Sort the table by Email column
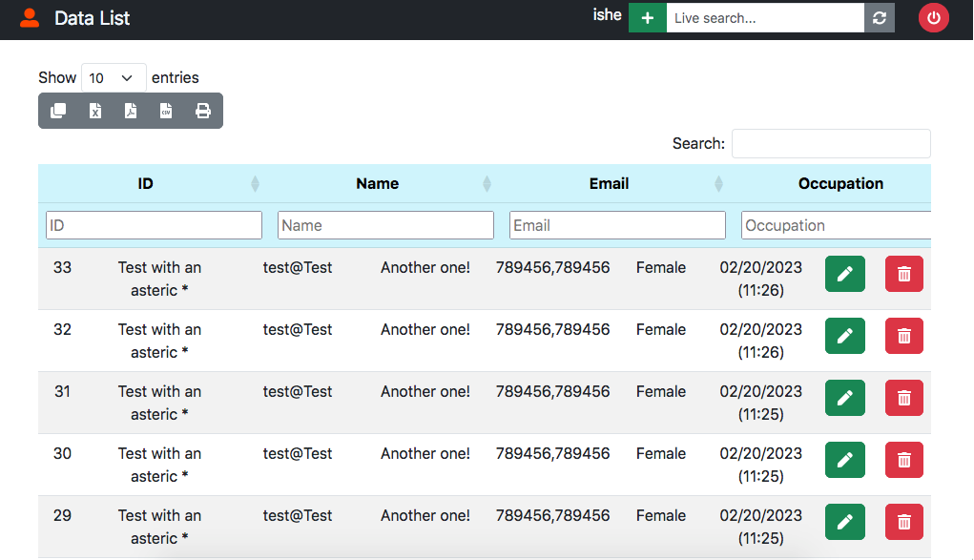 (610, 184)
